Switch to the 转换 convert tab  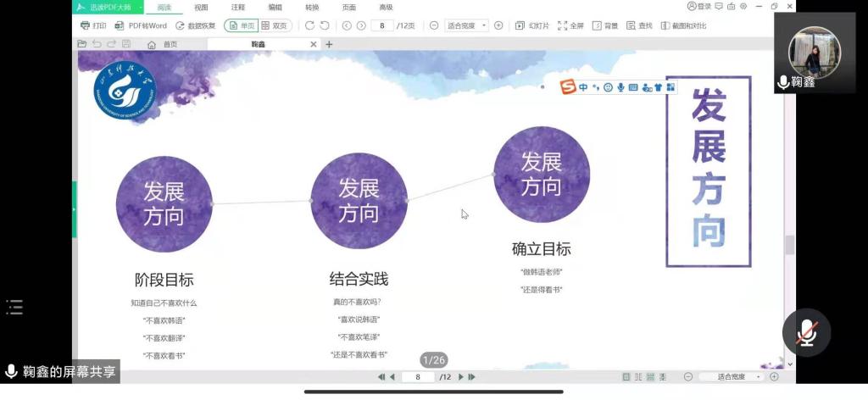point(312,7)
